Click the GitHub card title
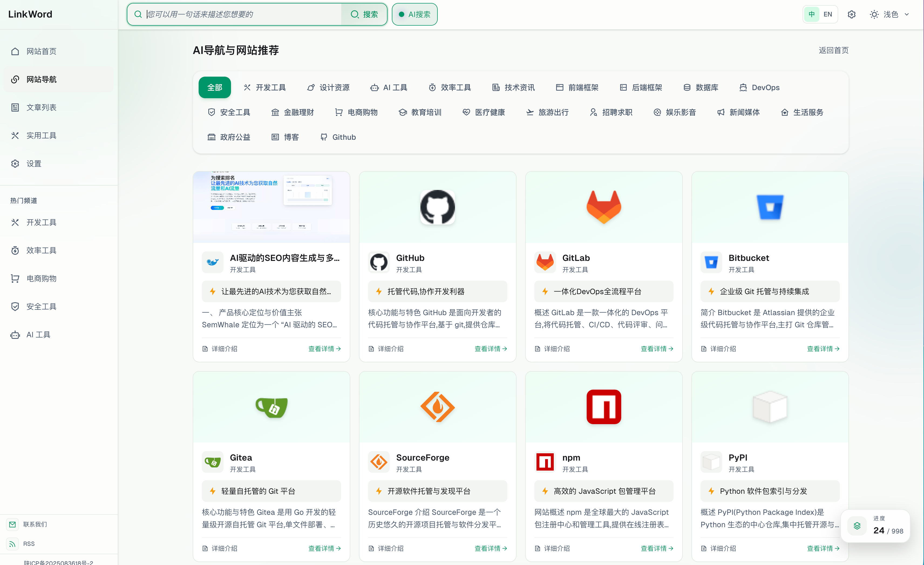 (410, 258)
